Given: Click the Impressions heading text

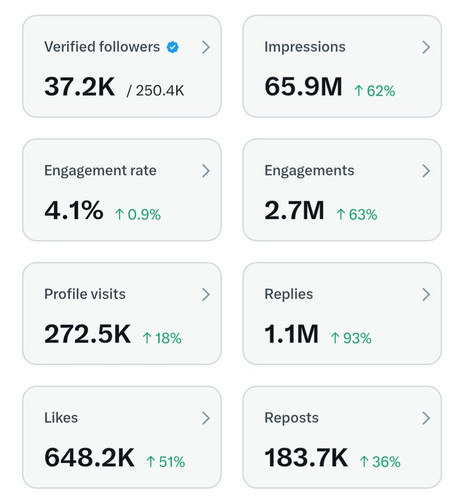Looking at the screenshot, I should click(305, 47).
